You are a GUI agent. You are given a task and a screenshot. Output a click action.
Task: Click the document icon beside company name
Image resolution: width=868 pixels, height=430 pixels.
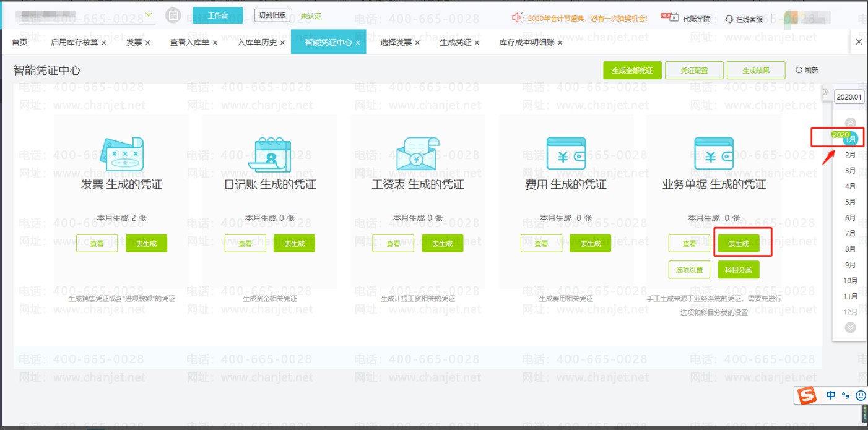click(174, 15)
